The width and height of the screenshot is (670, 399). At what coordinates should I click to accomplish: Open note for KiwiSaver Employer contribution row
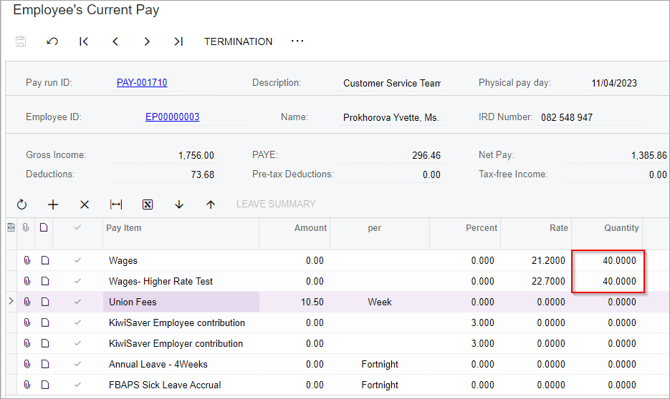coord(45,343)
